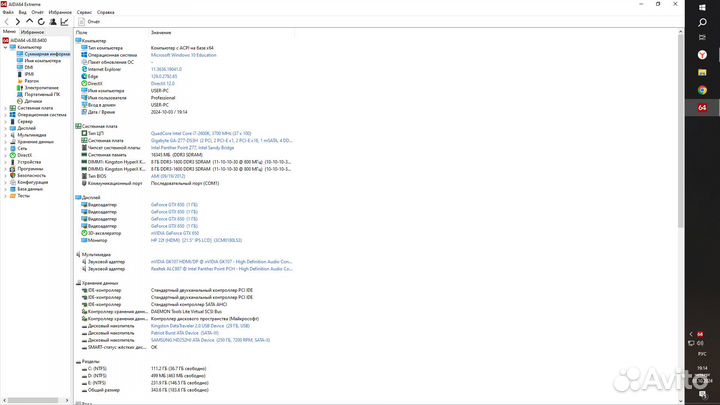
Task: Select the SMART-статус жёстких дисков row
Action: (184, 347)
